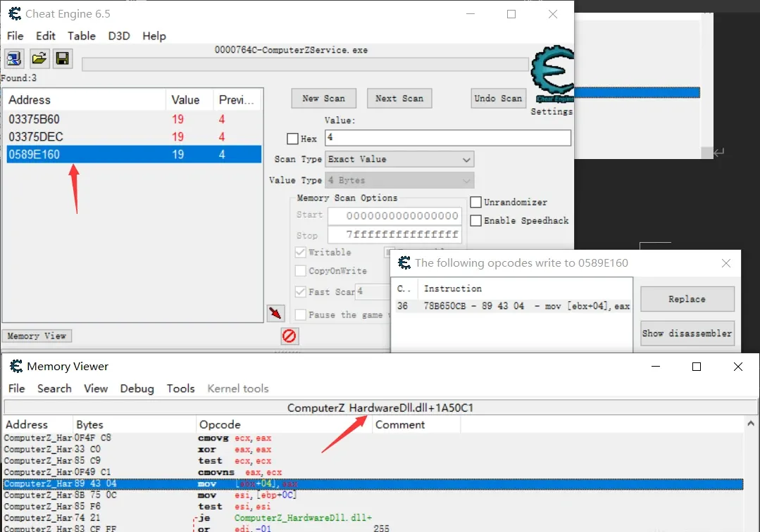
Task: Click the open folder load table icon
Action: [39, 59]
